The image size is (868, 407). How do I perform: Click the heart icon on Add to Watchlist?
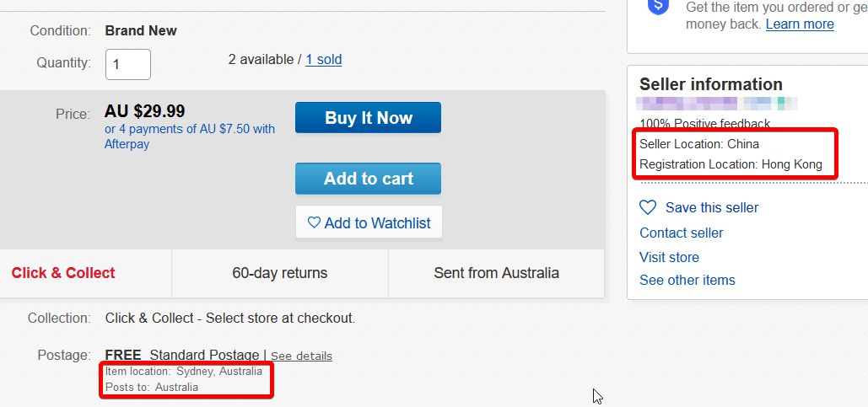pos(314,222)
